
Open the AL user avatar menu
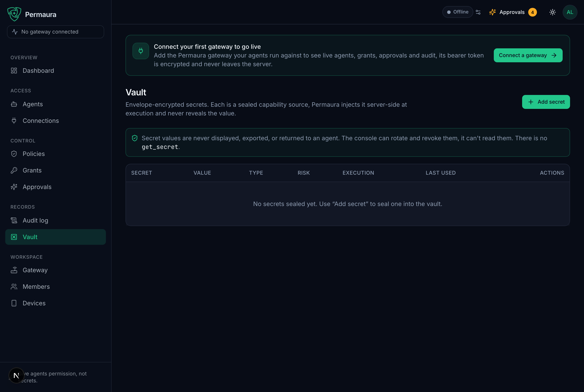tap(570, 12)
